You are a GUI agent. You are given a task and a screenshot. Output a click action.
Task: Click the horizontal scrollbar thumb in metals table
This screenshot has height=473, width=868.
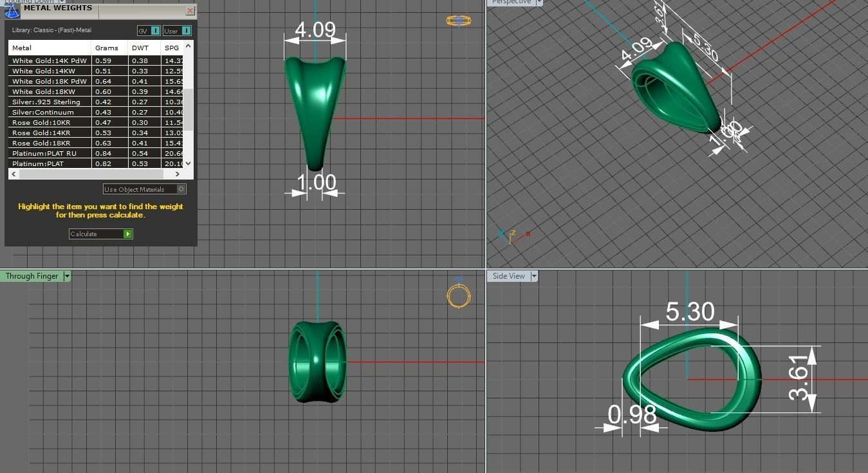[90, 174]
